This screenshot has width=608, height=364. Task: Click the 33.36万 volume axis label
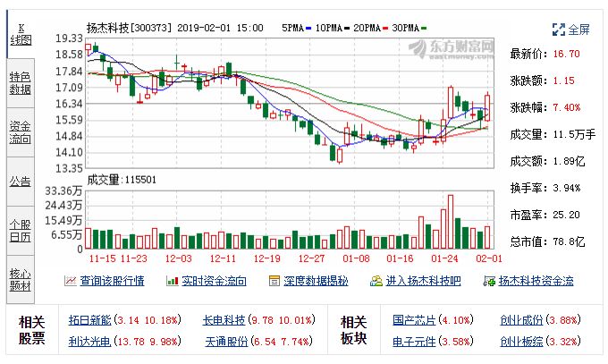(63, 190)
